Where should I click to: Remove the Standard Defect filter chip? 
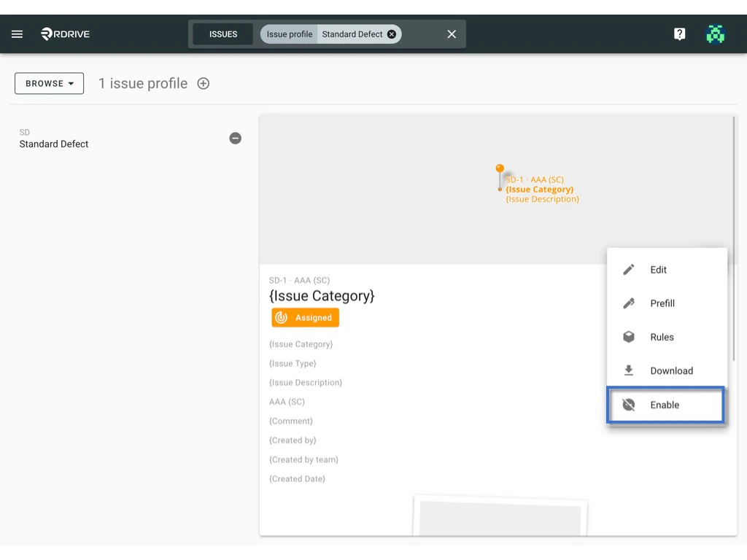coord(392,34)
